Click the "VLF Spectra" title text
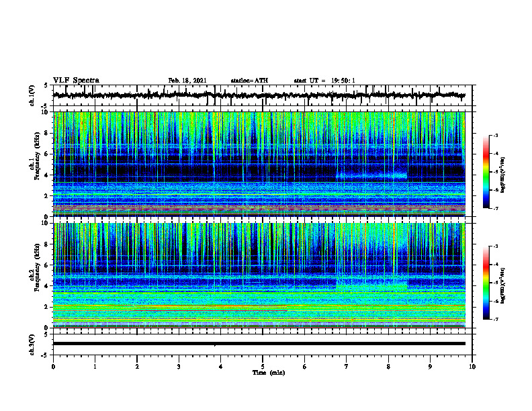This screenshot has width=532, height=411. point(76,81)
